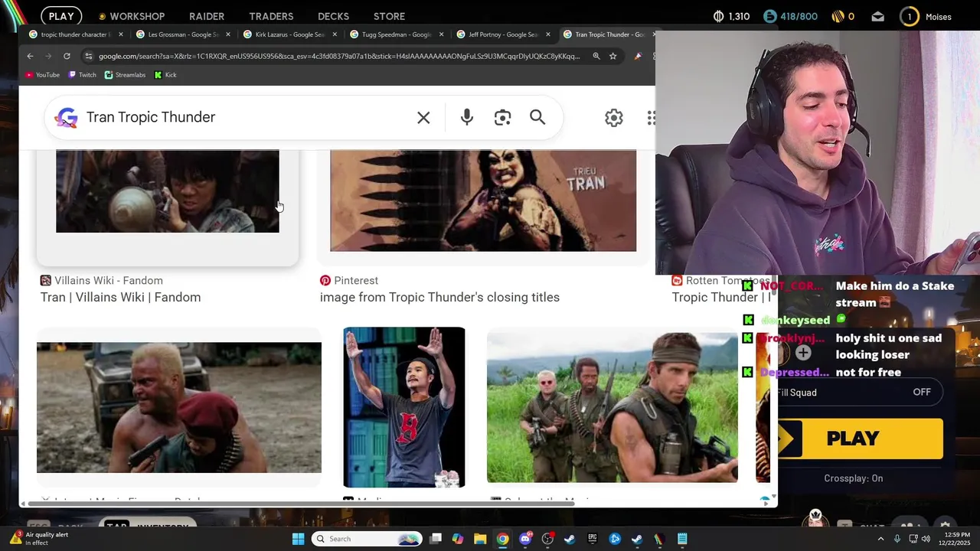Open Google Lens image search
The image size is (980, 551).
[x=502, y=117]
